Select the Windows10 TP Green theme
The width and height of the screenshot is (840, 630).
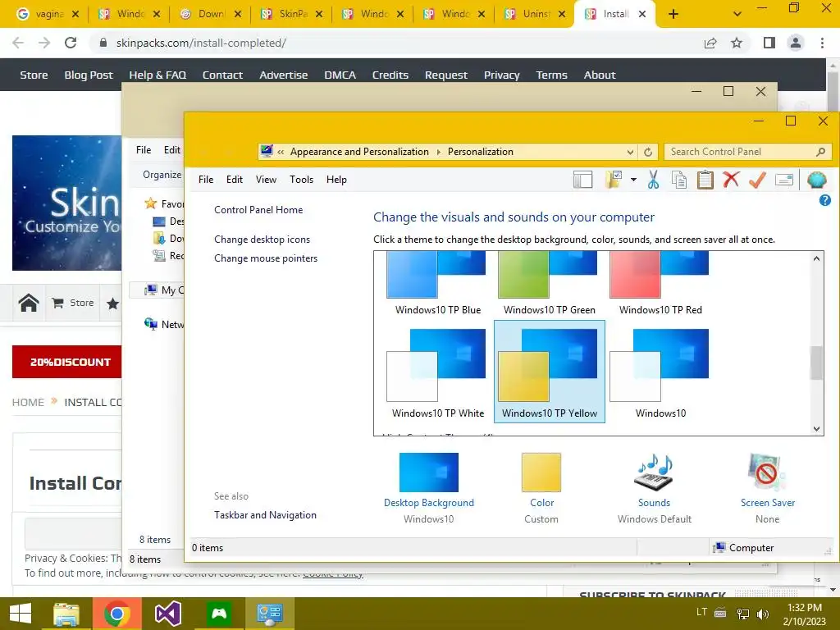pos(549,284)
